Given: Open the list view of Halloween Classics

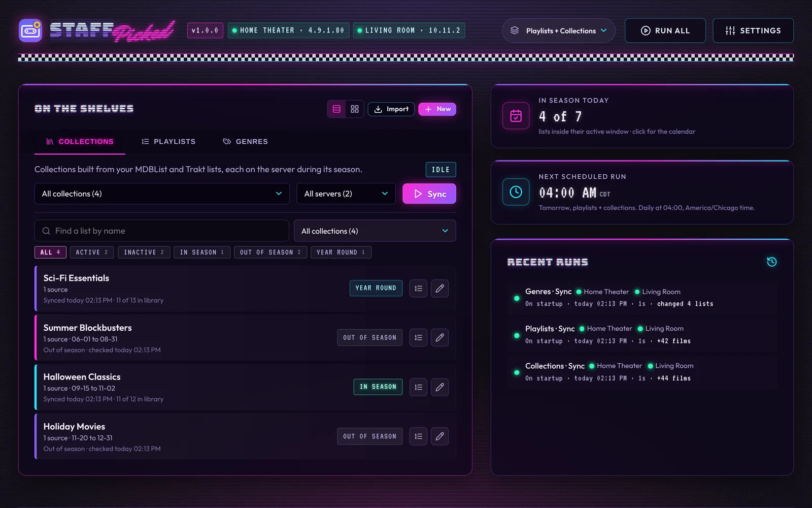Looking at the screenshot, I should tap(418, 387).
